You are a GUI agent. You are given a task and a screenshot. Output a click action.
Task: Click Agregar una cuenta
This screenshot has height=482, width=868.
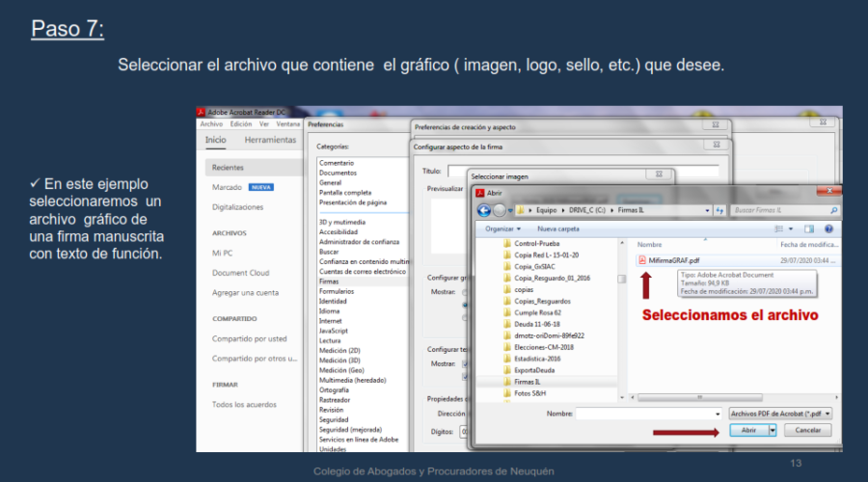coord(245,293)
